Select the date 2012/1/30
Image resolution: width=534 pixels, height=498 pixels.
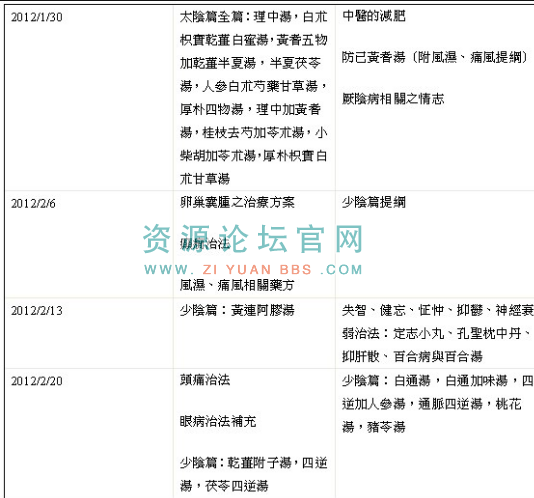(x=37, y=17)
